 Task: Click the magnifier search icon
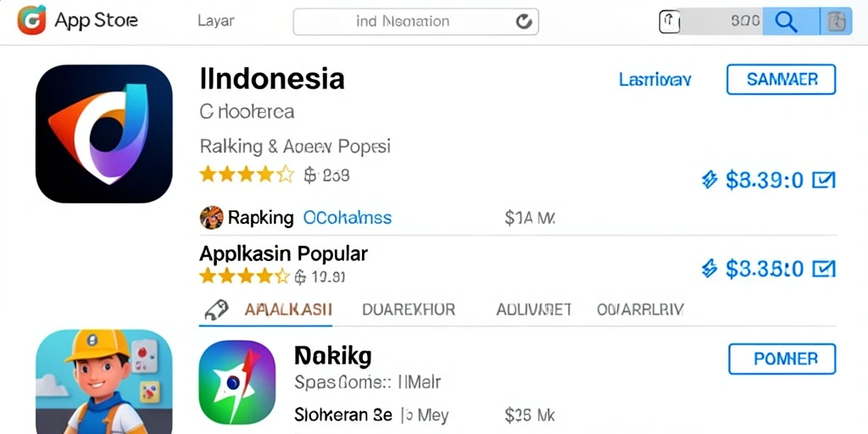coord(786,21)
